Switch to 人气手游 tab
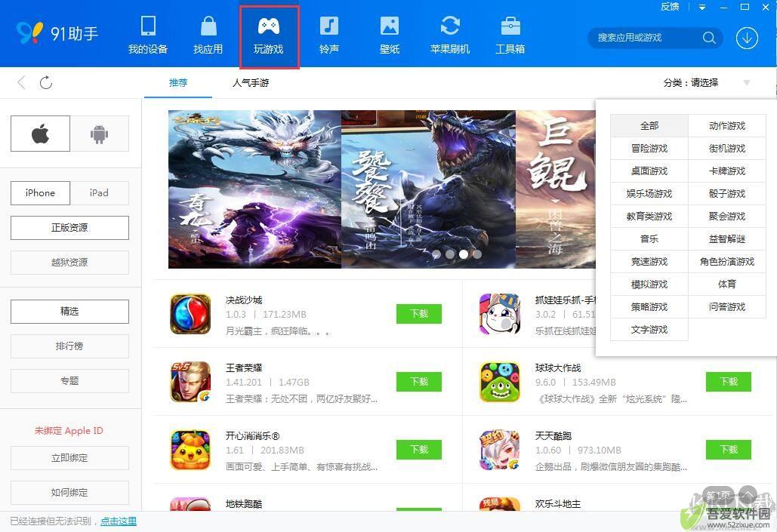Image resolution: width=777 pixels, height=532 pixels. (251, 83)
